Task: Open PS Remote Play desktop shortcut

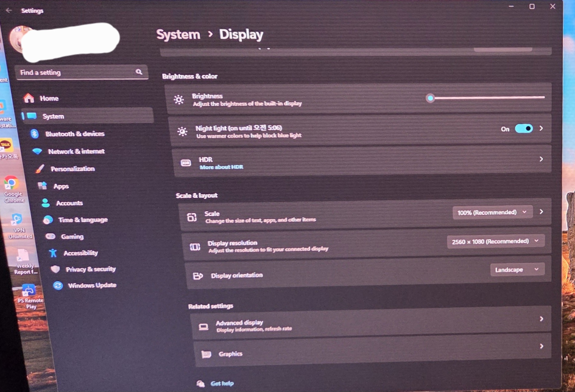Action: (30, 297)
